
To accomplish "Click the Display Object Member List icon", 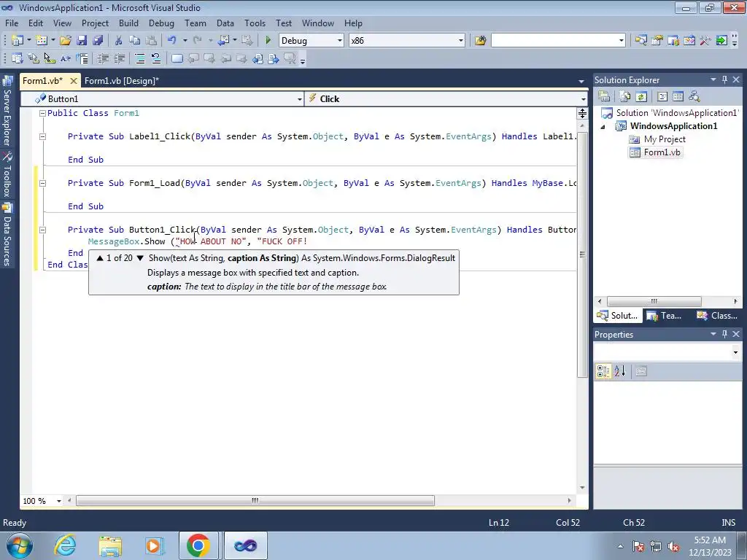I will (x=18, y=58).
